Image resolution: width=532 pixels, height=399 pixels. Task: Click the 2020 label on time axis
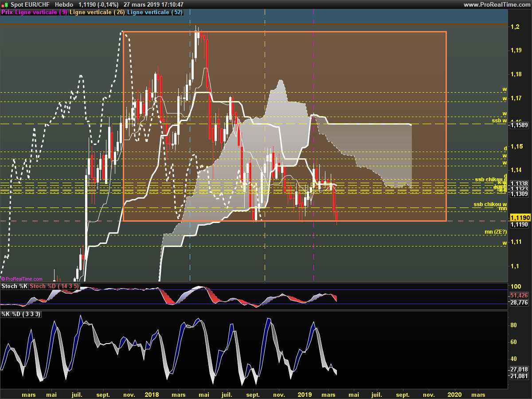(x=455, y=394)
